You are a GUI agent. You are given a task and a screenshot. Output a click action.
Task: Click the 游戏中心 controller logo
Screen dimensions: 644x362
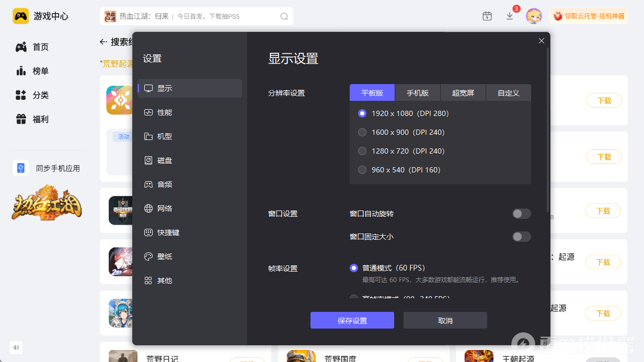pos(21,16)
